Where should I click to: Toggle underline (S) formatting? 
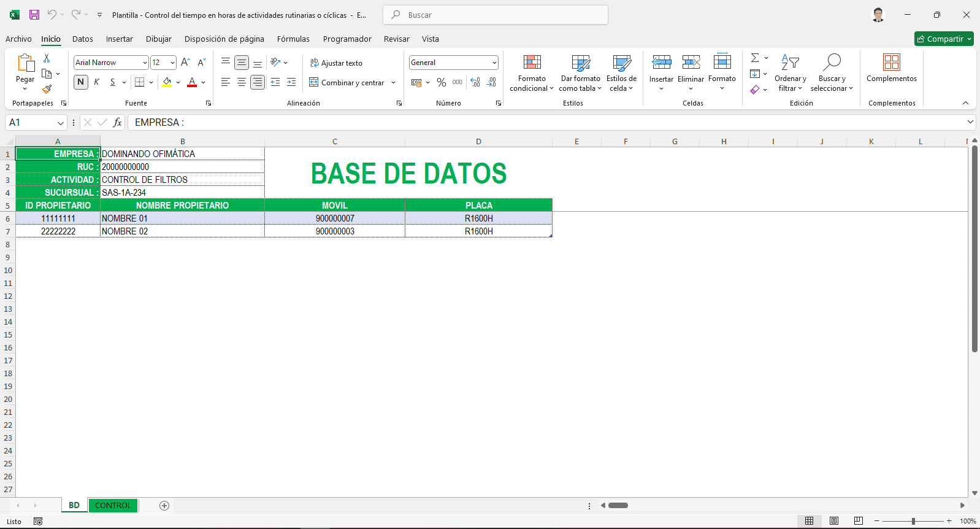(x=112, y=82)
